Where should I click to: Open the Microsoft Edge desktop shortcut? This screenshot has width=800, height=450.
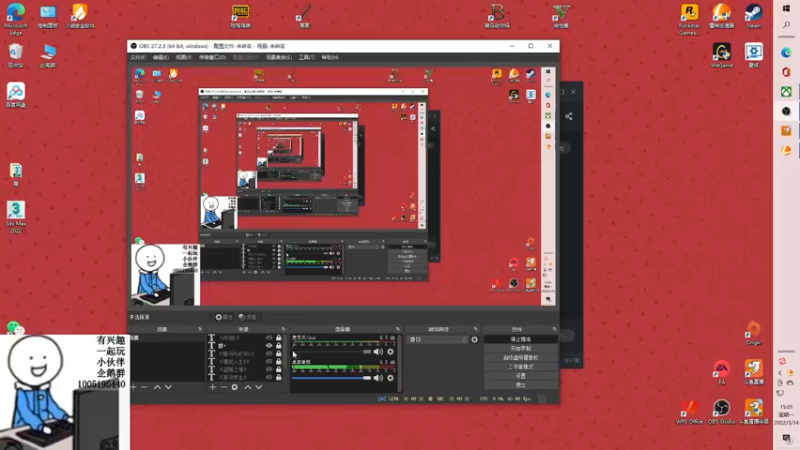[x=15, y=18]
